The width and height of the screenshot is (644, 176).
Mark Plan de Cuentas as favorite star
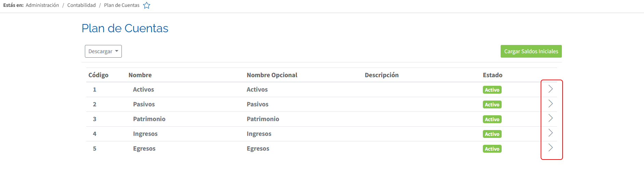pyautogui.click(x=147, y=5)
